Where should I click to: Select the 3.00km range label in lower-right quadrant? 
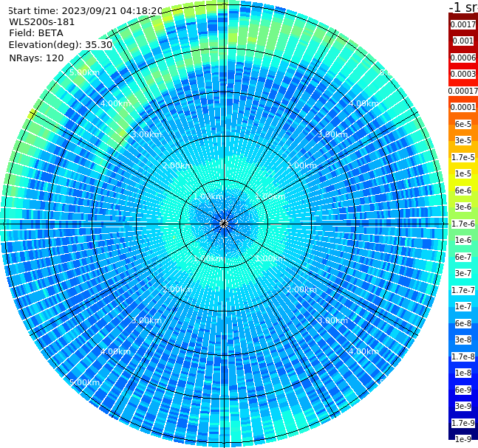pos(332,320)
